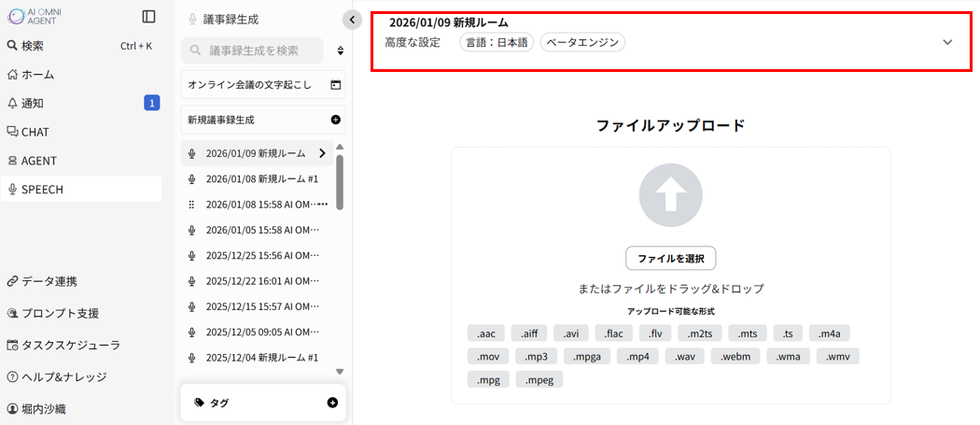Viewport: 980px width, 425px height.
Task: Click mic icon of 2025/12/22 16:01 item
Action: click(192, 281)
